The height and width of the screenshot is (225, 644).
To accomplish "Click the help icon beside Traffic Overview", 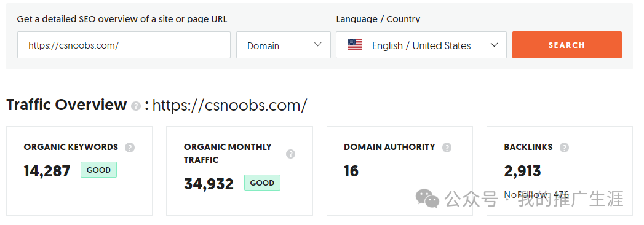I will [x=136, y=106].
